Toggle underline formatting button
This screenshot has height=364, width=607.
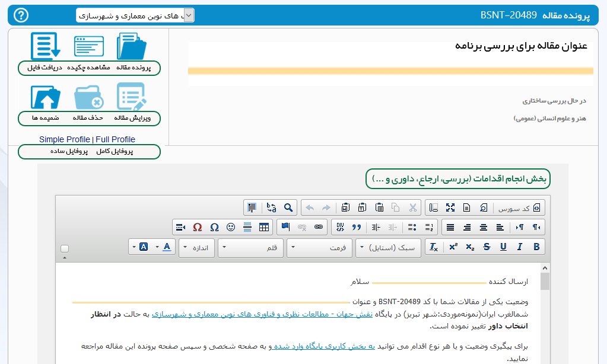(503, 247)
